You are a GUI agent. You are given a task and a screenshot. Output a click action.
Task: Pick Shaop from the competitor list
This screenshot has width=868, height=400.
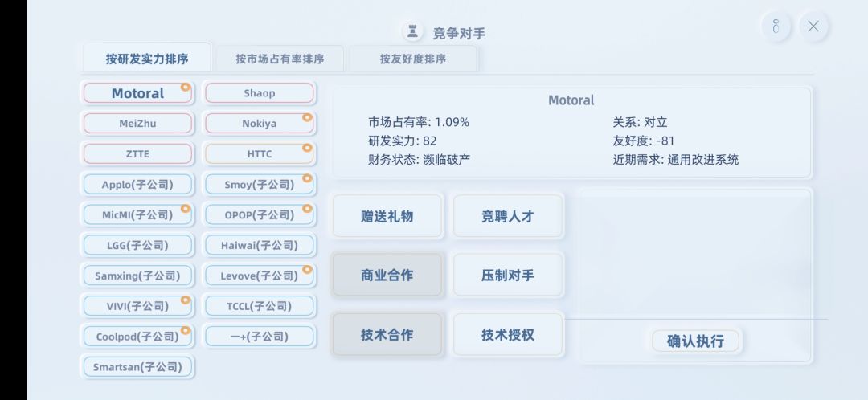[260, 93]
